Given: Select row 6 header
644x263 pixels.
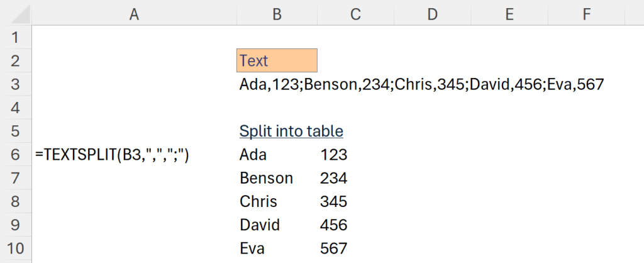Looking at the screenshot, I should [x=16, y=155].
